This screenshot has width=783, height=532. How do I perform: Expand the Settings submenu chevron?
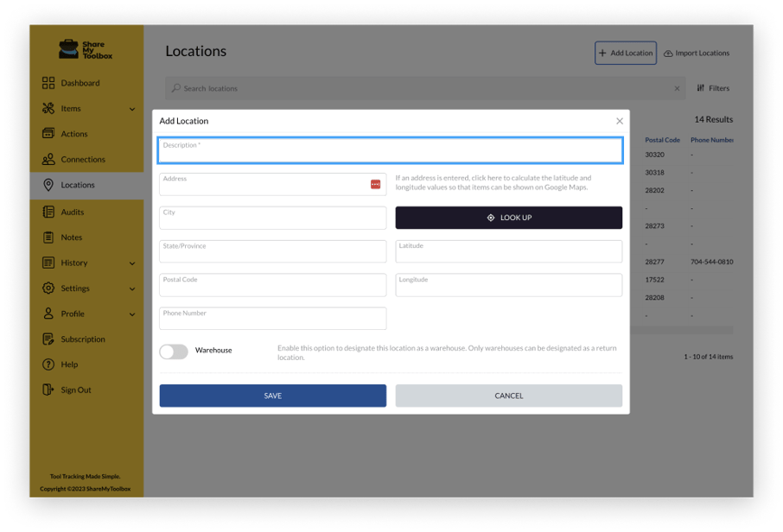click(132, 288)
